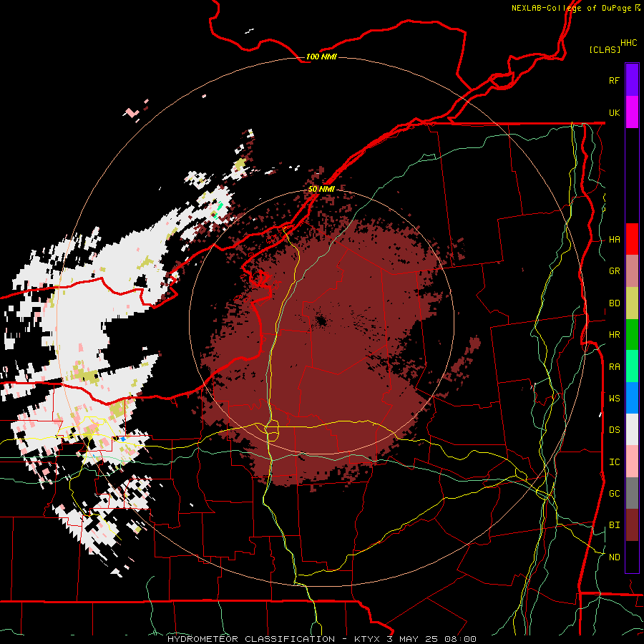
Task: Click the [CLAS] legend header
Action: [x=605, y=49]
